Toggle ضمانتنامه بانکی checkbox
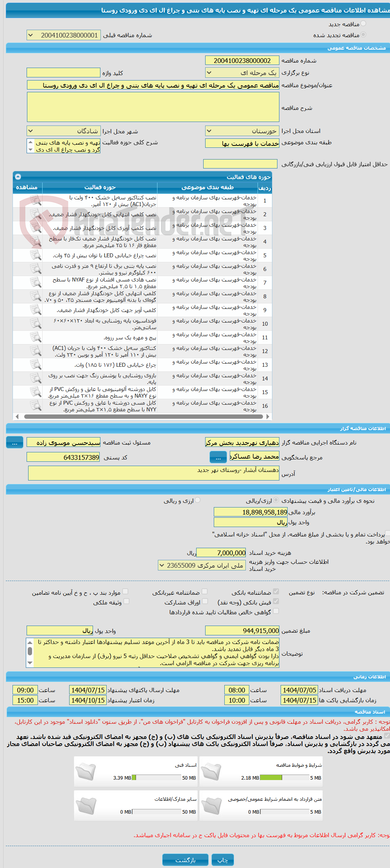Screen dimensions: 390x868 pyautogui.click(x=276, y=592)
